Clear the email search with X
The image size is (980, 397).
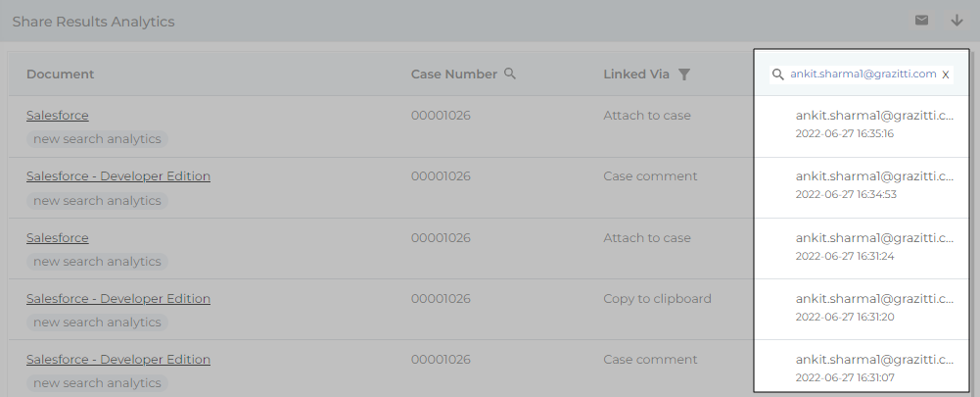pos(946,74)
